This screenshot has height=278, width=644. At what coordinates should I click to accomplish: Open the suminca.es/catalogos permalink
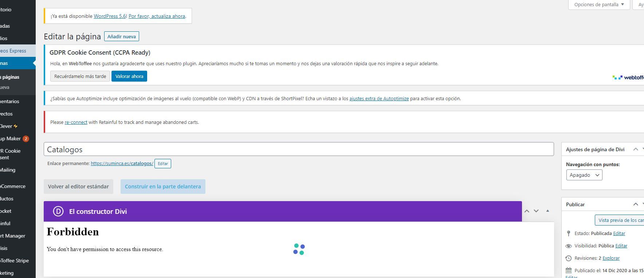[122, 163]
